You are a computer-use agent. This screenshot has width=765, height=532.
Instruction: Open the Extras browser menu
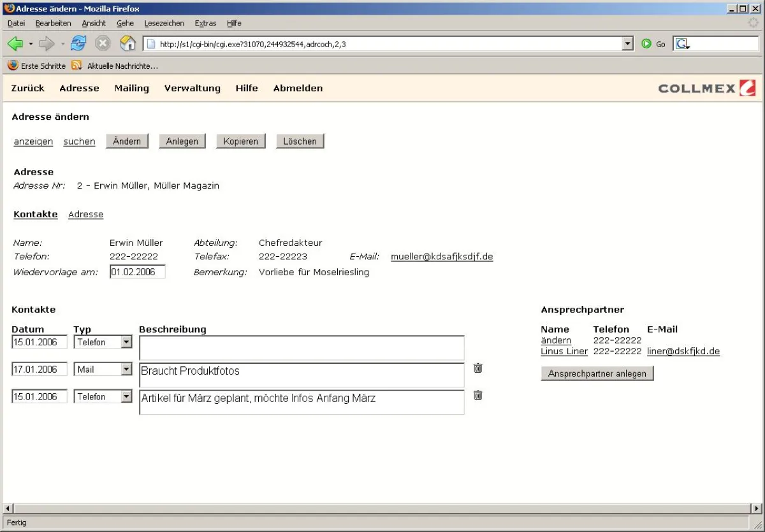(x=205, y=23)
